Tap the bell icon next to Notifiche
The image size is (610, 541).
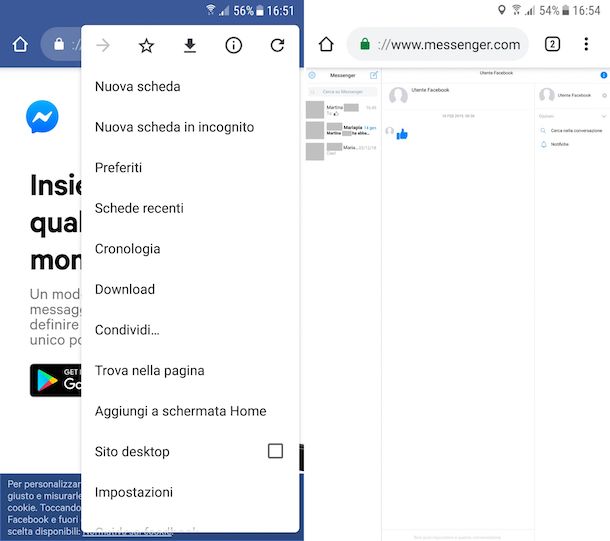click(x=543, y=144)
